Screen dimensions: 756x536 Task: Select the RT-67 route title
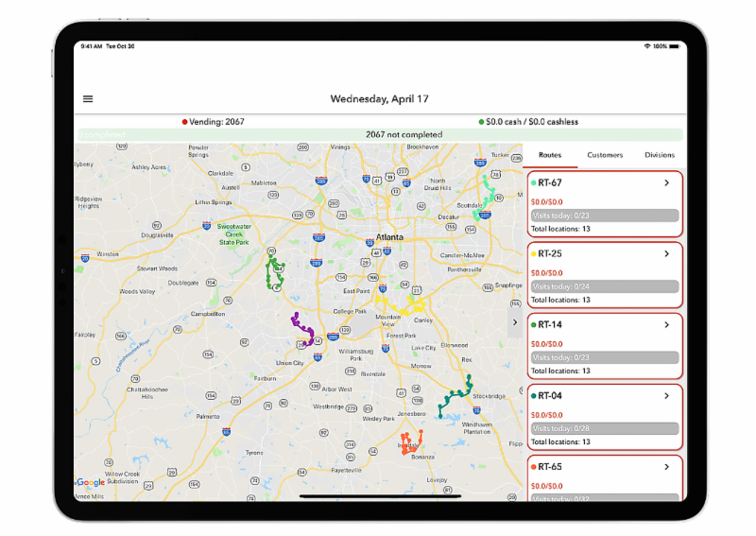[550, 182]
